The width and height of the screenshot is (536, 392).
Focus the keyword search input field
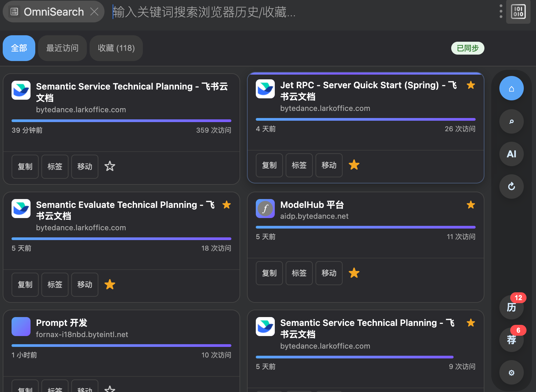coord(302,12)
